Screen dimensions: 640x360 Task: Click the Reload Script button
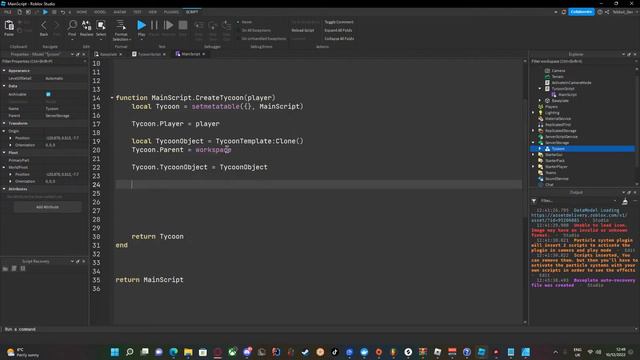pyautogui.click(x=303, y=30)
